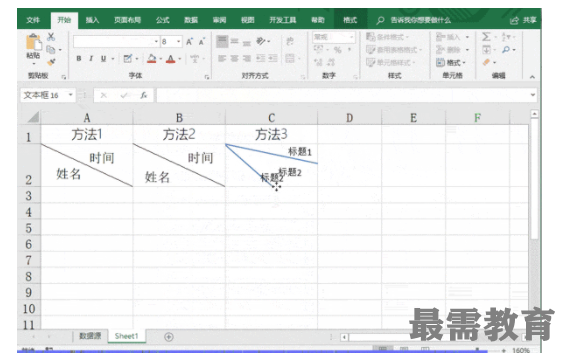
Task: Toggle Align Left for text
Action: pos(222,58)
